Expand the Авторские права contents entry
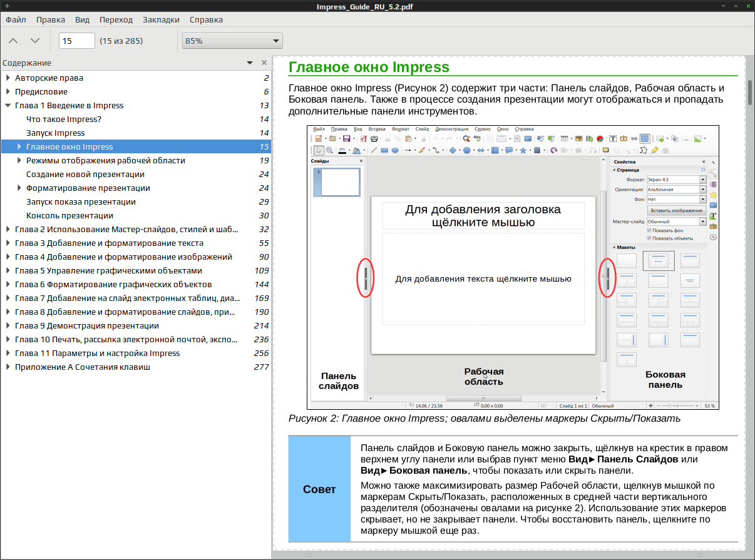 point(8,78)
